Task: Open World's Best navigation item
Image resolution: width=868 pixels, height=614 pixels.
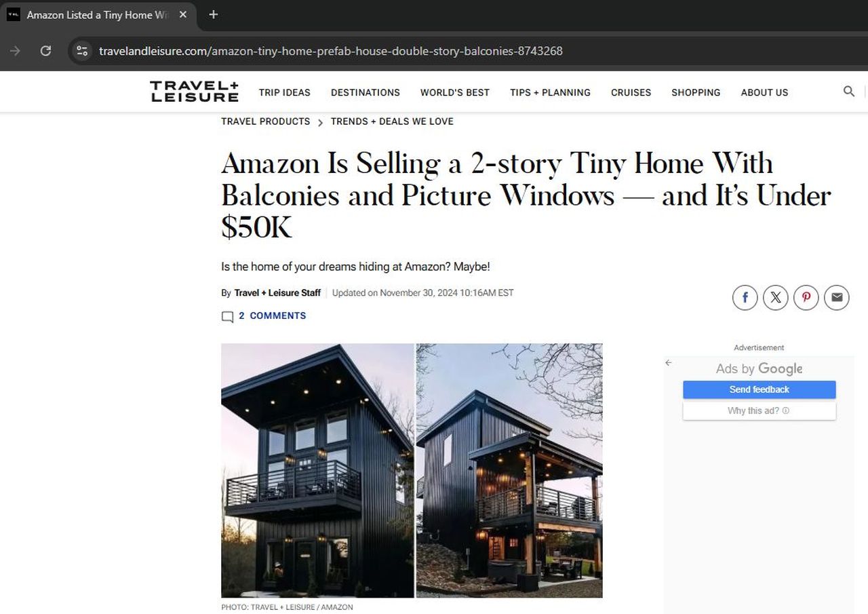Action: [454, 92]
